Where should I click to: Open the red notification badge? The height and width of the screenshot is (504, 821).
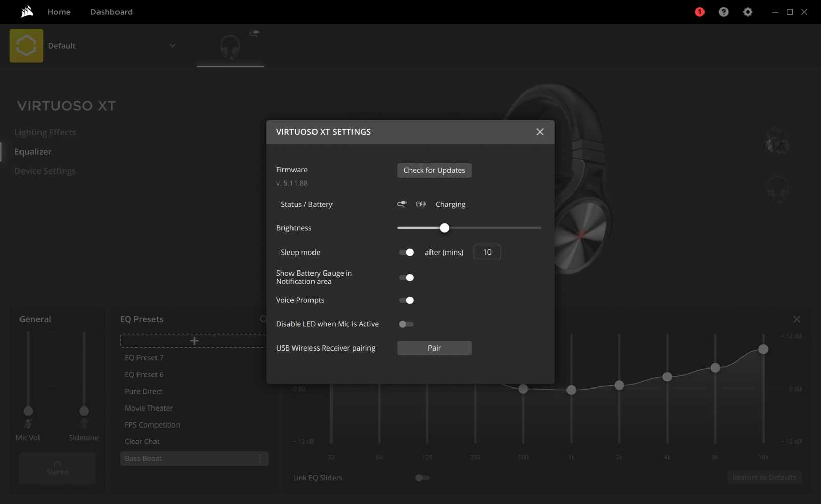click(699, 12)
